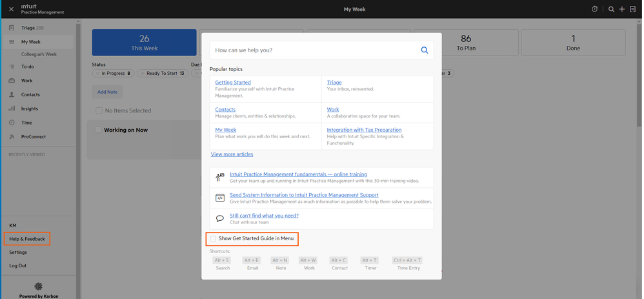
Task: Enable Show Get Started Guide in Menu
Action: click(213, 239)
